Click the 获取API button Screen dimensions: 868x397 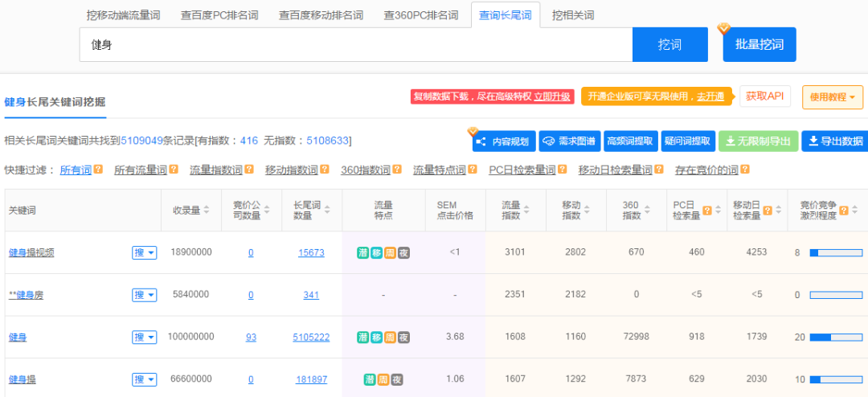click(x=765, y=96)
